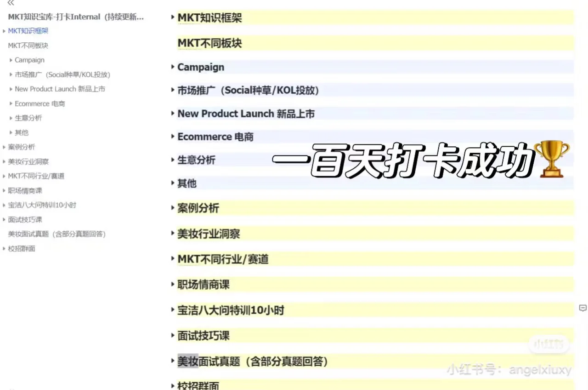Expand MKT知识框架 in the sidebar outline
The image size is (588, 390).
tap(4, 31)
